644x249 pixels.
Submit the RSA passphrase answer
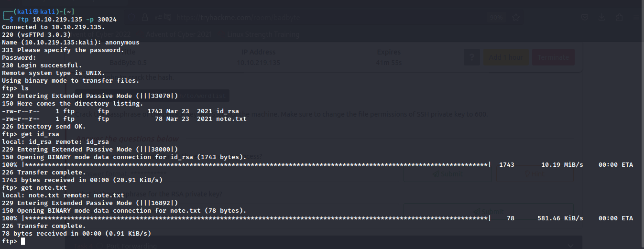[x=488, y=211]
